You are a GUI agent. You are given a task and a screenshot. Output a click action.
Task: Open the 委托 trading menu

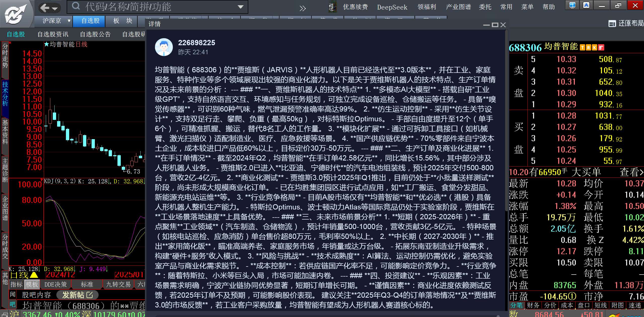coord(485,7)
